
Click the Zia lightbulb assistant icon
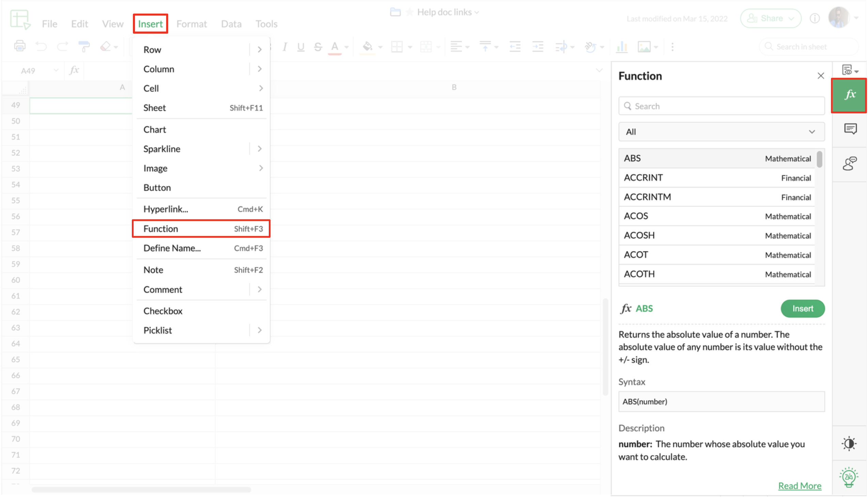[849, 477]
